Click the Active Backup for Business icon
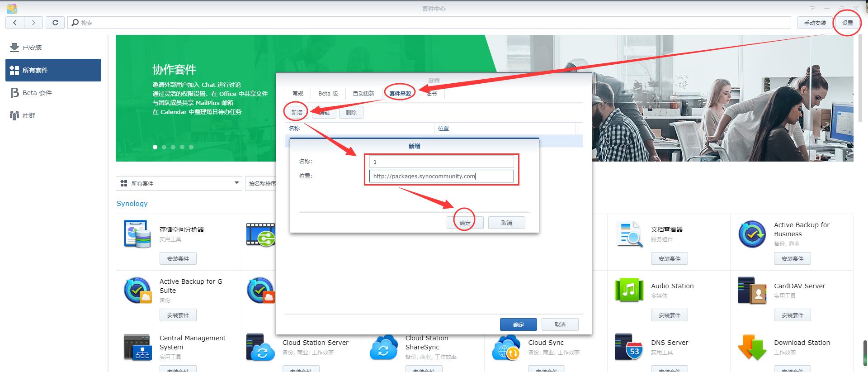The image size is (868, 372). (752, 234)
